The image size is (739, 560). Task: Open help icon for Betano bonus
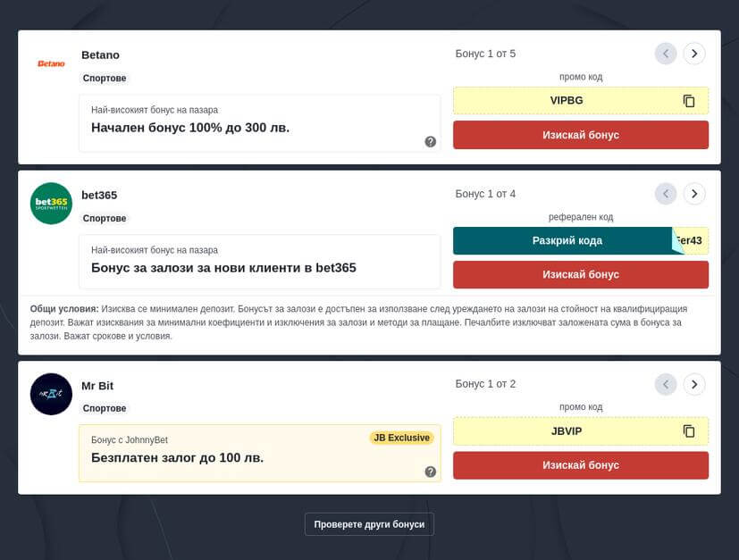(430, 141)
